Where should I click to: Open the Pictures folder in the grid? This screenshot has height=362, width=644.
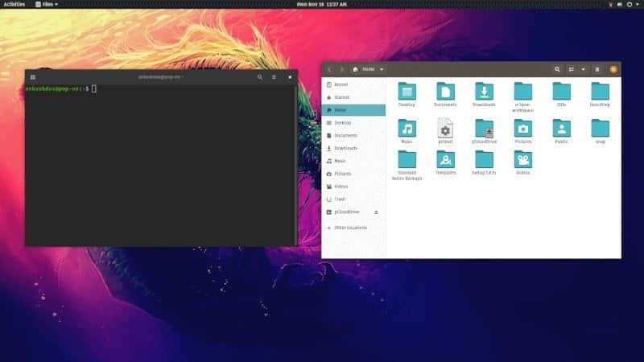(523, 128)
